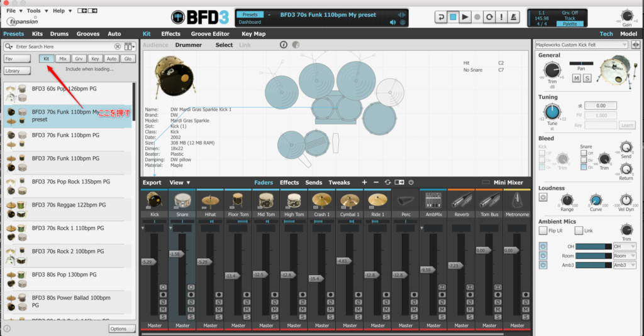
Task: Select the AmbMix channel icon
Action: coord(433,200)
